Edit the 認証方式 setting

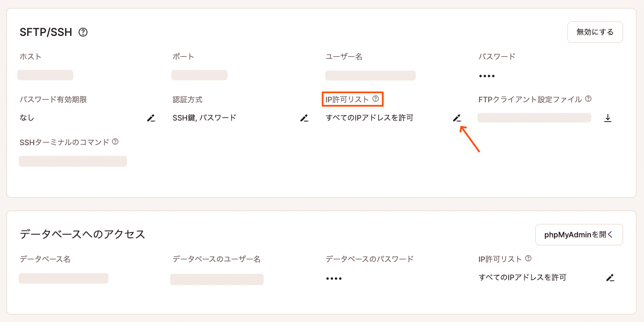pyautogui.click(x=304, y=118)
